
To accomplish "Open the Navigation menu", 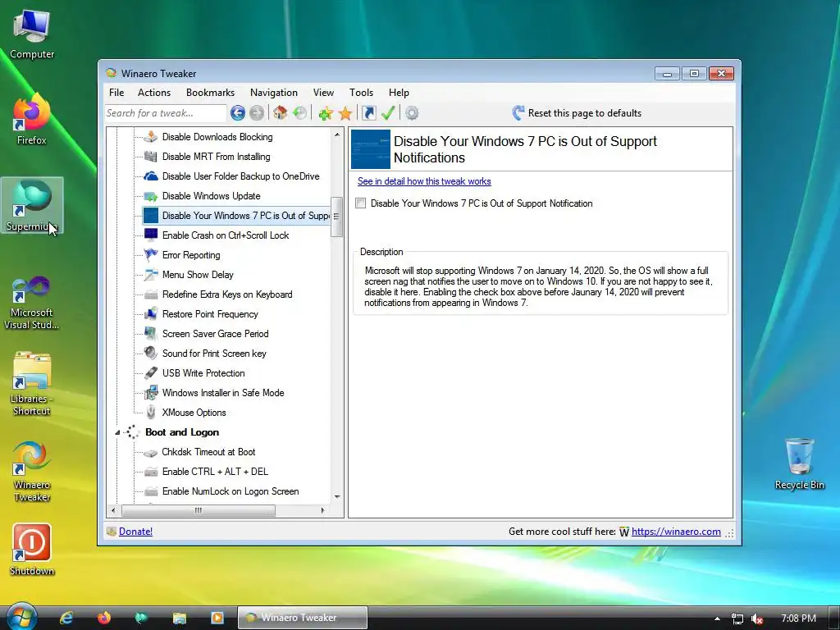I will click(x=274, y=93).
